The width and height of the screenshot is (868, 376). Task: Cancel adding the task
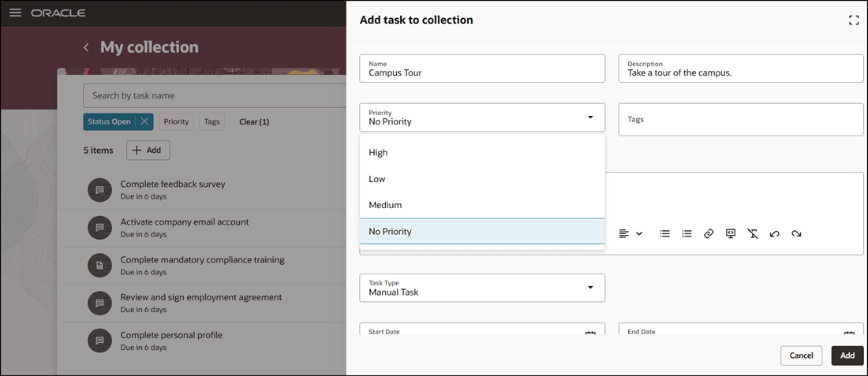(801, 356)
